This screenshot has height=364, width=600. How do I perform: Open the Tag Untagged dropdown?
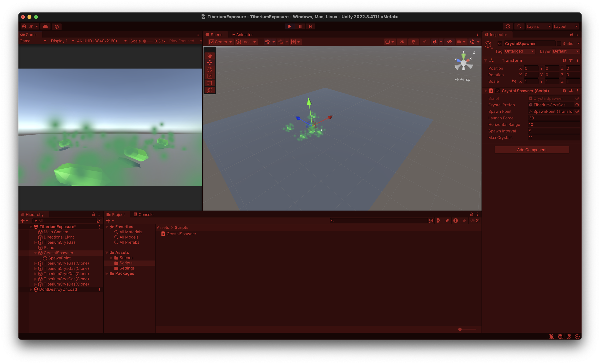click(x=519, y=51)
